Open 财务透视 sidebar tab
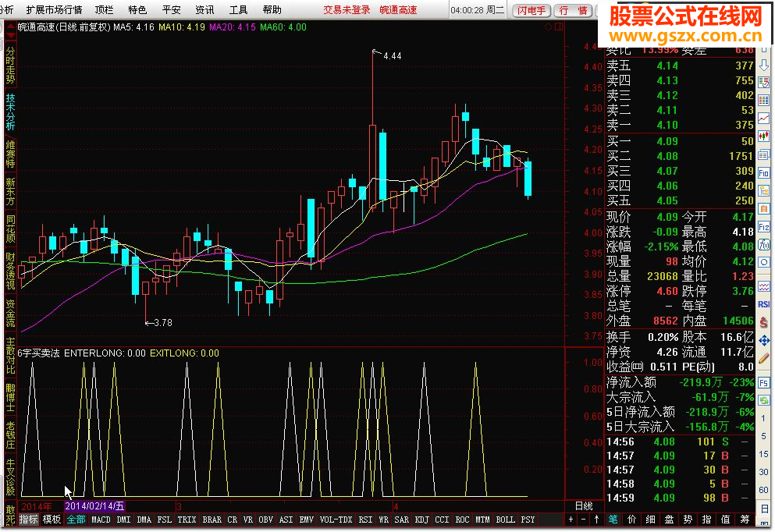Image resolution: width=775 pixels, height=532 pixels. (x=10, y=271)
